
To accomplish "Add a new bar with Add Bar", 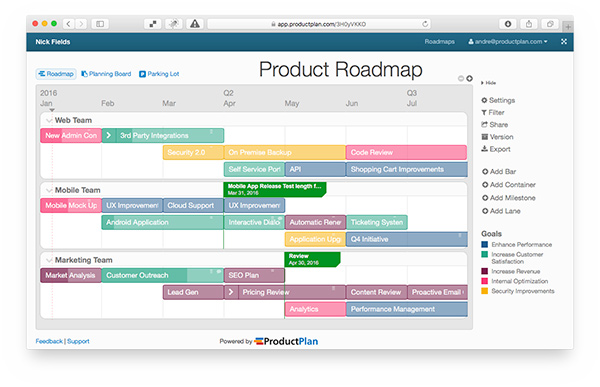I will pos(499,171).
